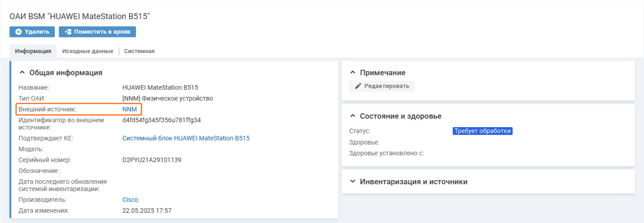Collapse the Примечание section chevron

pyautogui.click(x=353, y=73)
